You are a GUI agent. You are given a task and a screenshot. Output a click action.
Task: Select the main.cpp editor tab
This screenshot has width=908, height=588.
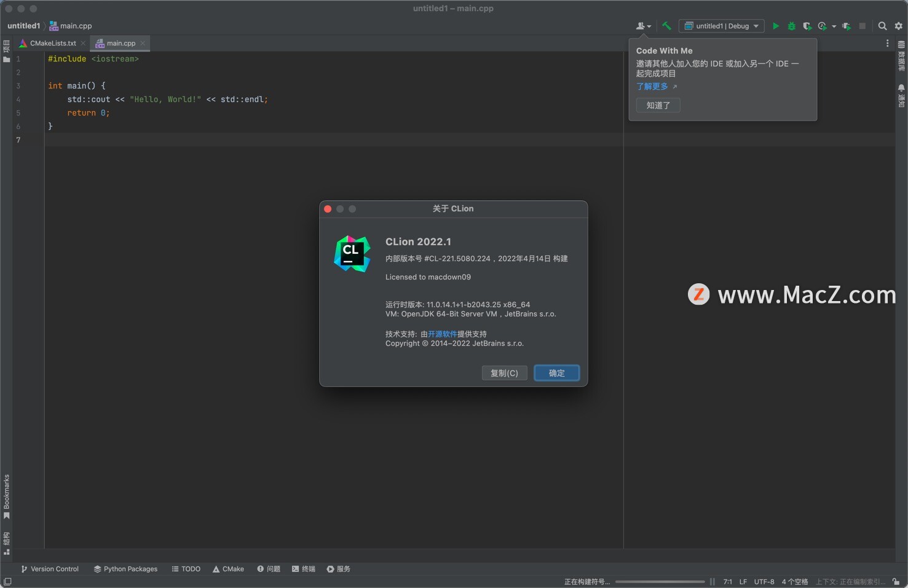coord(120,43)
